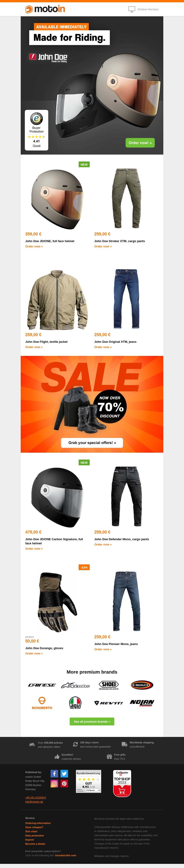Click the info@motoin.de email link
184x868 pixels.
click(x=34, y=802)
